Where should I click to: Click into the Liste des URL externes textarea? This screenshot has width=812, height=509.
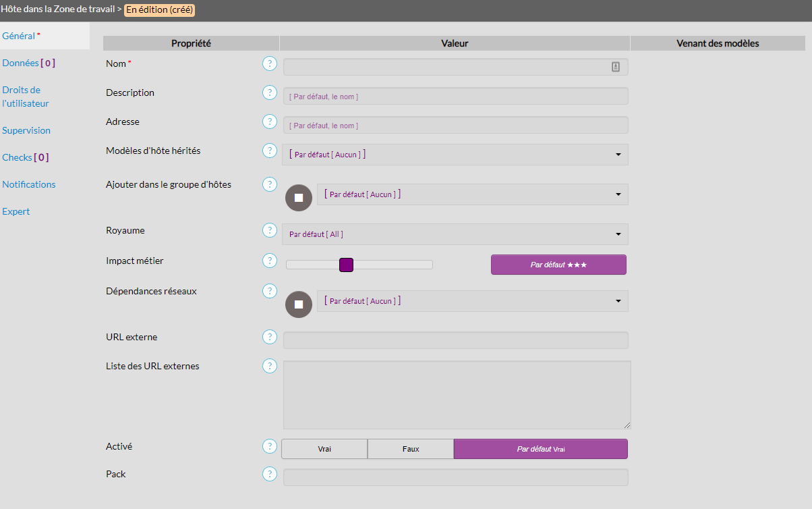point(457,395)
